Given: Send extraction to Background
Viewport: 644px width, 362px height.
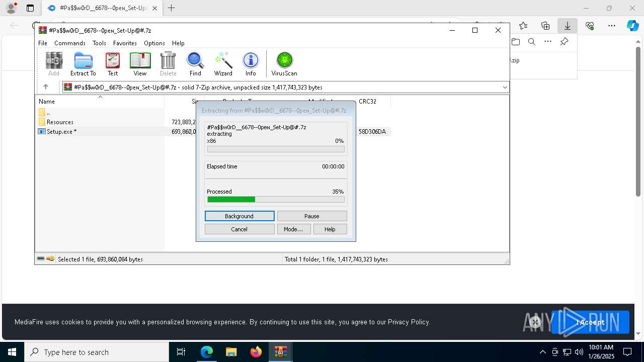Looking at the screenshot, I should pyautogui.click(x=239, y=216).
